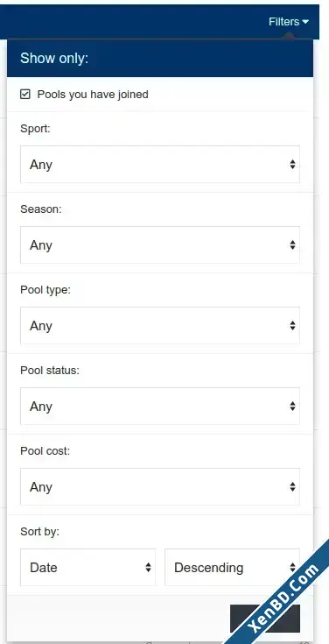The image size is (329, 644).
Task: Click the up-down arrows on Pool cost select
Action: tap(292, 486)
